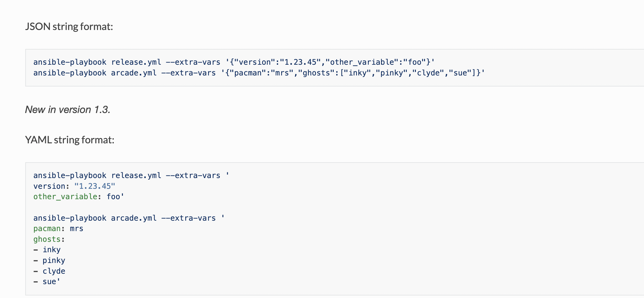Click "other_variable" key in the JSON command

tap(362, 62)
